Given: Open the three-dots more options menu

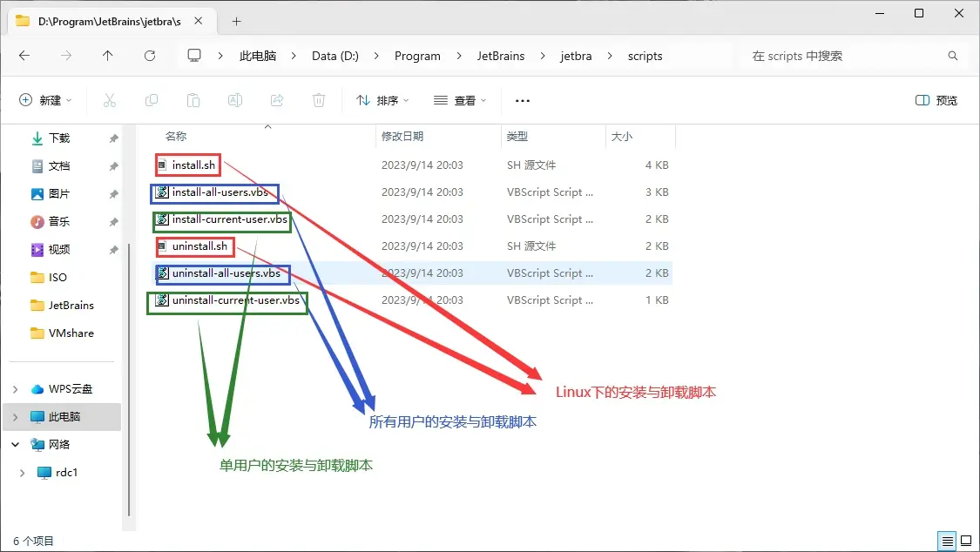Looking at the screenshot, I should [x=523, y=100].
